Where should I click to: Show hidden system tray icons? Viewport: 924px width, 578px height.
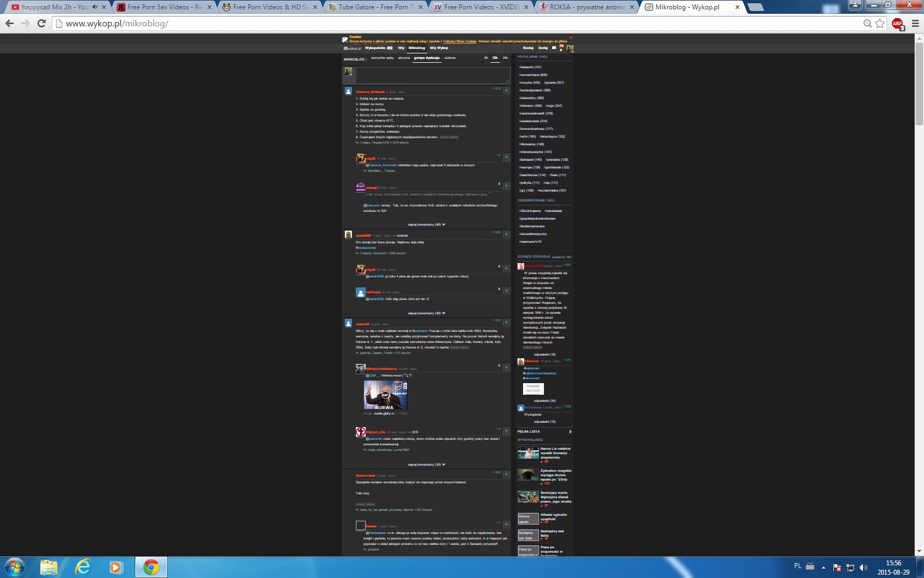click(823, 567)
